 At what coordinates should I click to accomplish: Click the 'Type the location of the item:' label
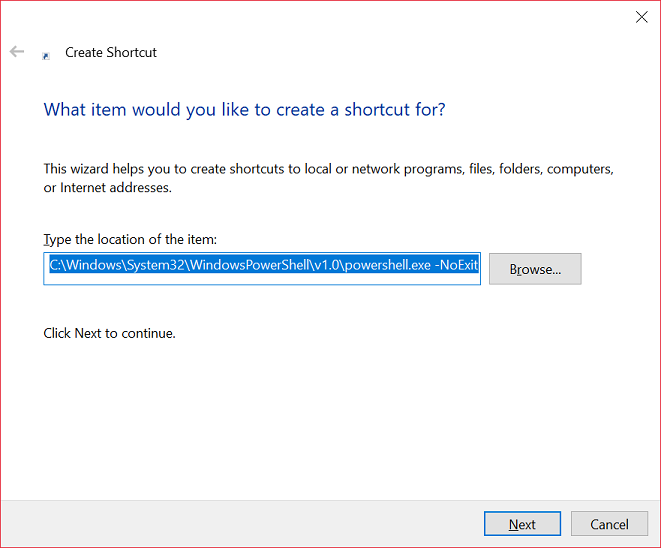[x=130, y=239]
